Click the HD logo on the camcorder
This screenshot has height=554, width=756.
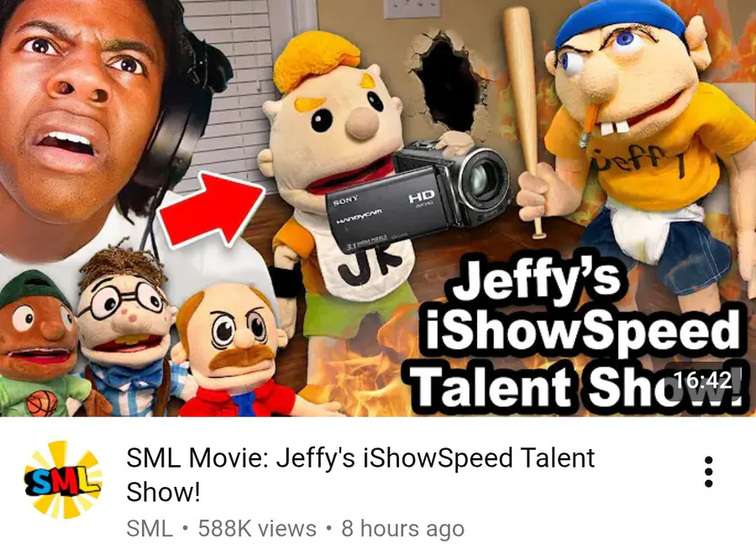click(422, 196)
